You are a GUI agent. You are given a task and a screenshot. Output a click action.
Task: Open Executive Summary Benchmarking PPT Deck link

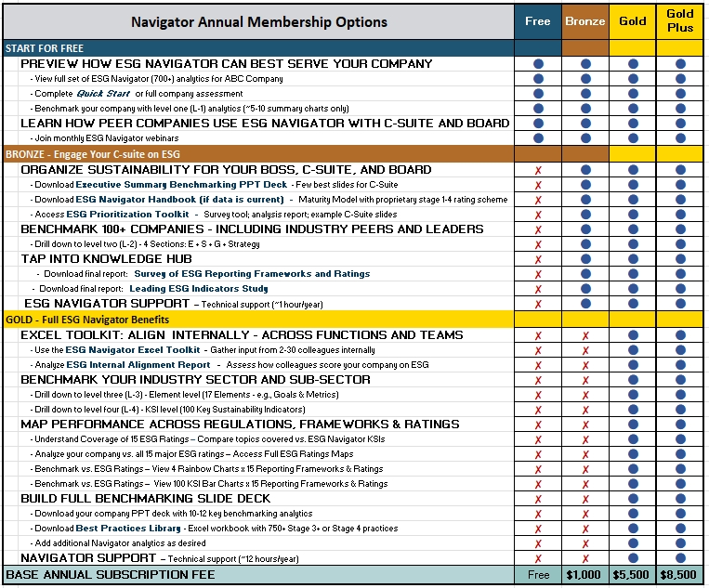(161, 185)
